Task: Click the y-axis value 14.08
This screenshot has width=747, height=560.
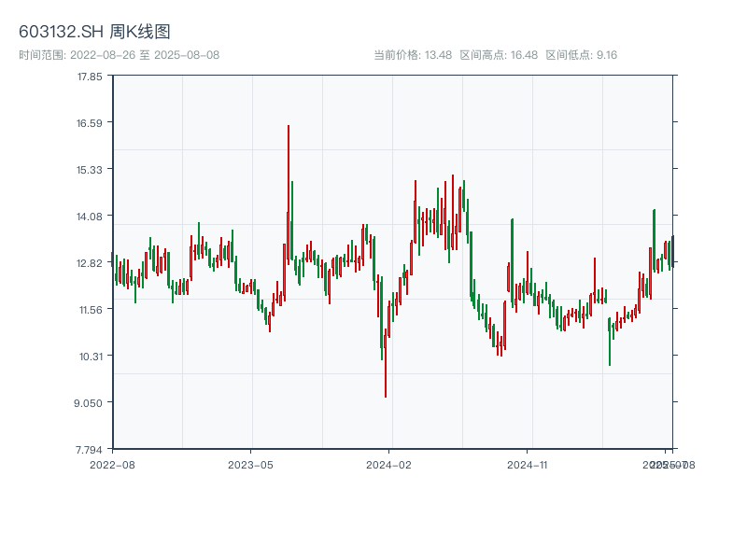Action: (90, 217)
